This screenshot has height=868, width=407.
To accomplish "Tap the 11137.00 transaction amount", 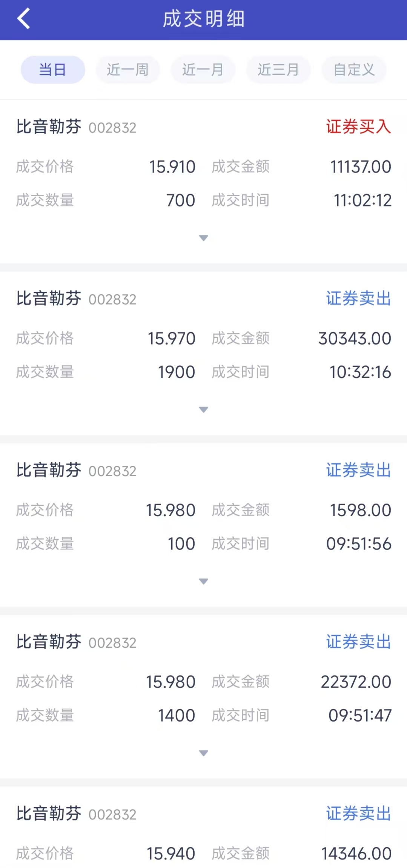I will (x=361, y=167).
